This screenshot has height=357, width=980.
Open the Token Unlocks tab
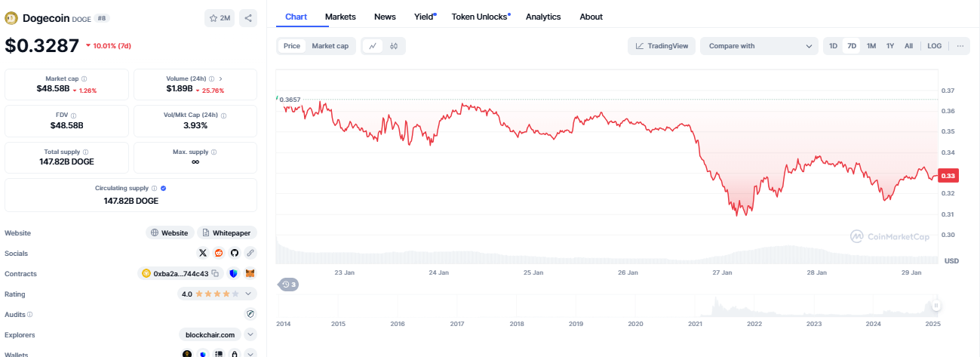pos(480,17)
